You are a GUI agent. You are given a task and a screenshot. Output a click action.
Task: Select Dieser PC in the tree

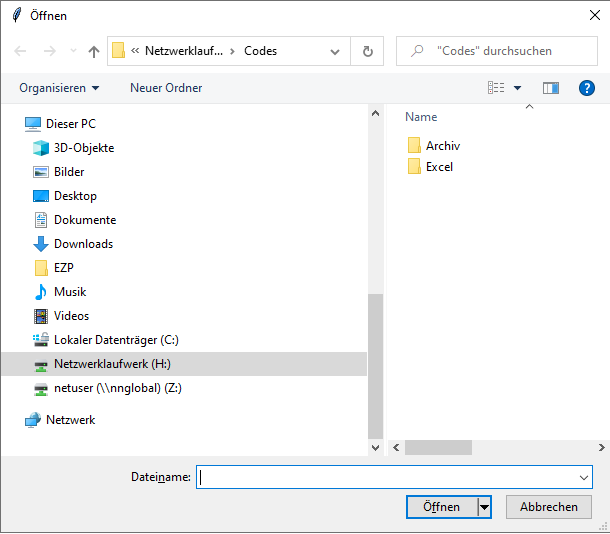(x=71, y=124)
